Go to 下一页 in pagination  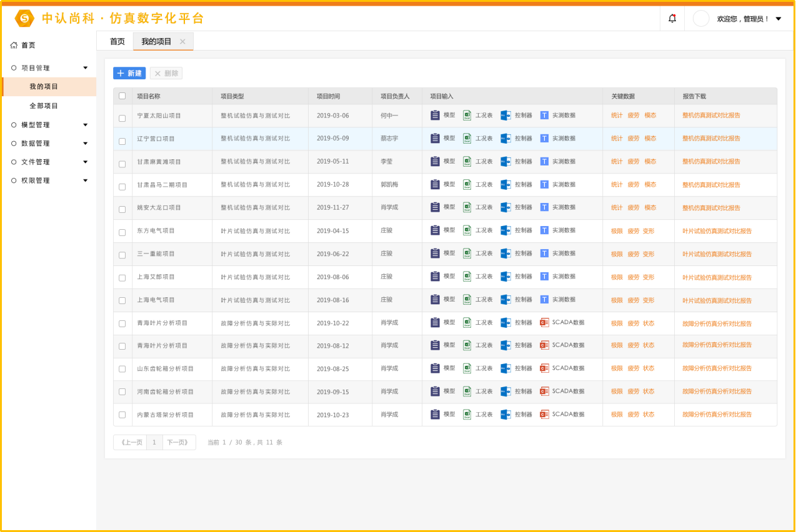[x=179, y=443]
